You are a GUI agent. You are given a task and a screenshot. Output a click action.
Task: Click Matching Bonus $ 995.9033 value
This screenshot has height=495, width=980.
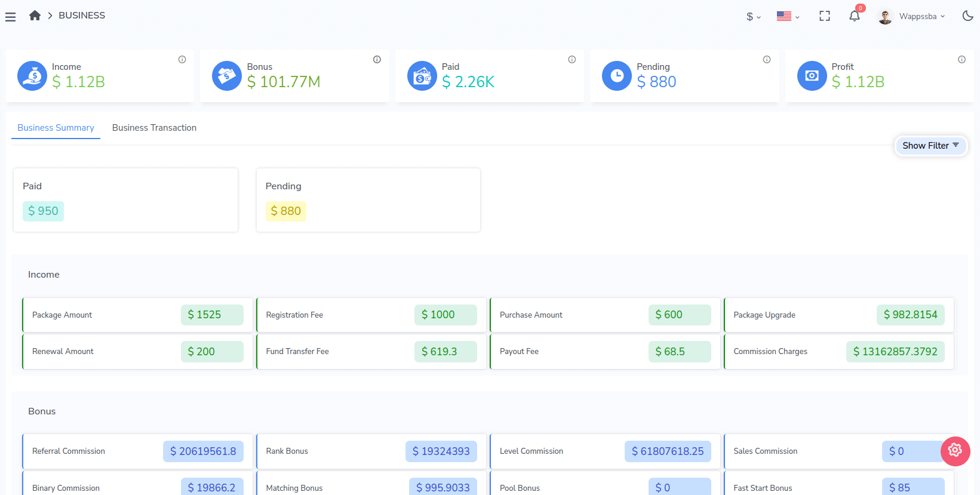pos(443,487)
